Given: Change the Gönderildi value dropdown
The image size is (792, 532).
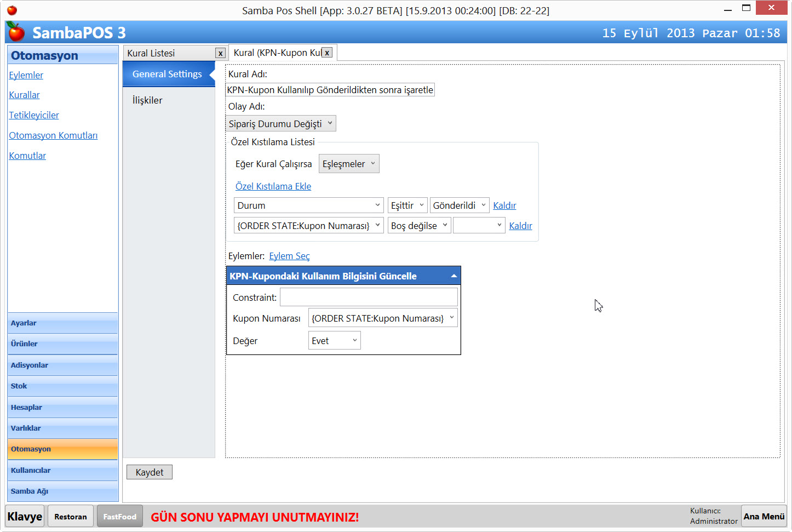Looking at the screenshot, I should click(459, 205).
